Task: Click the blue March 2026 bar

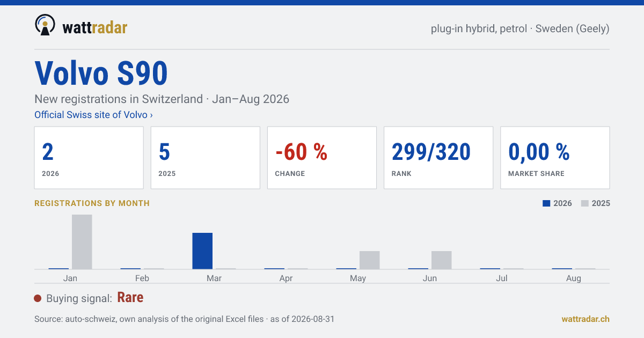Action: pyautogui.click(x=202, y=251)
